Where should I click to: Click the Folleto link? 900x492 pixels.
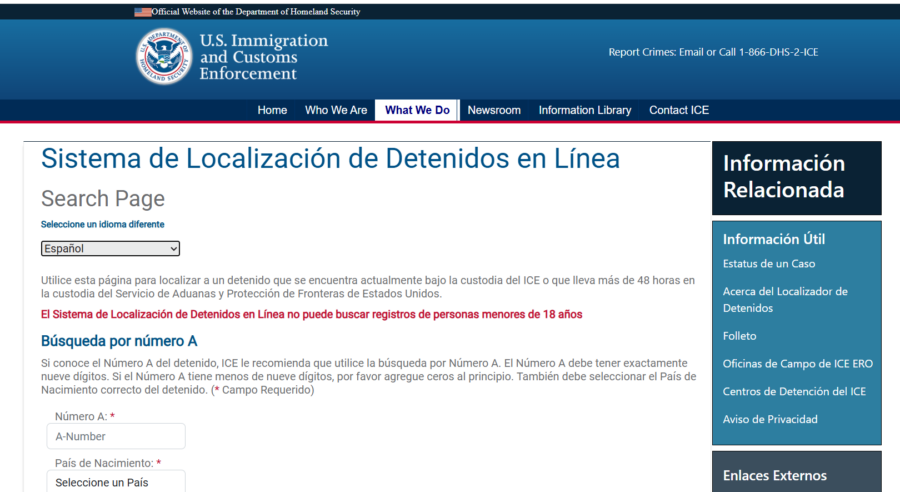pyautogui.click(x=740, y=336)
